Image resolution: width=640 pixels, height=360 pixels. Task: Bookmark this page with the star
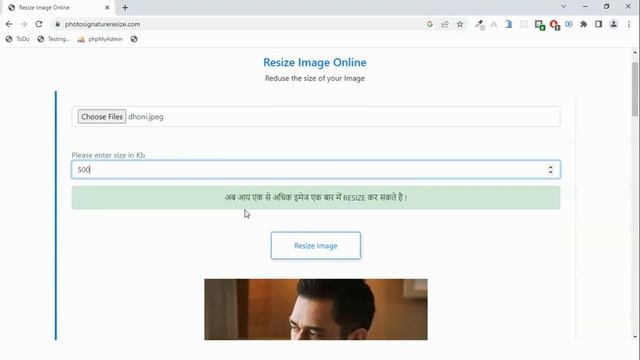click(x=460, y=24)
